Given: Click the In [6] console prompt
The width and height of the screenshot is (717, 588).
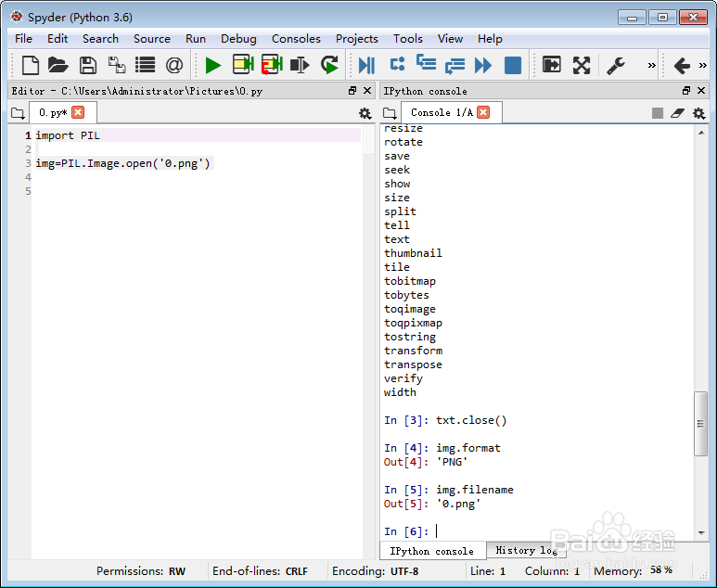Looking at the screenshot, I should coord(406,531).
